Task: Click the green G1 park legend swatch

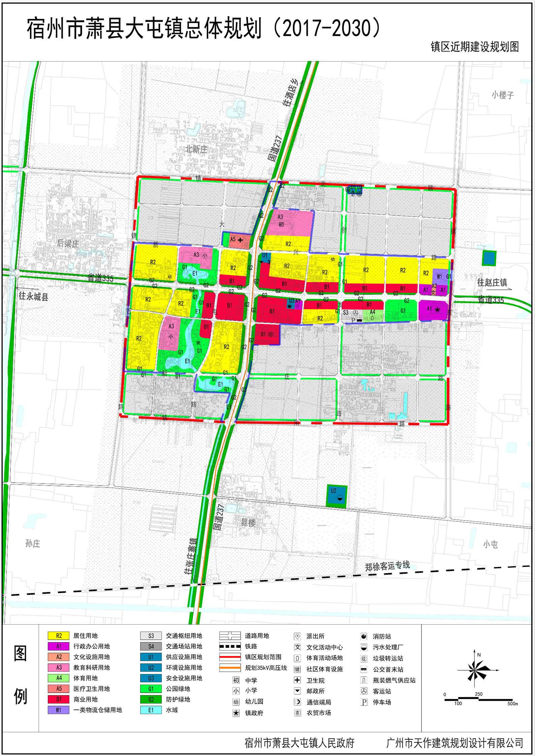Action: pyautogui.click(x=151, y=689)
